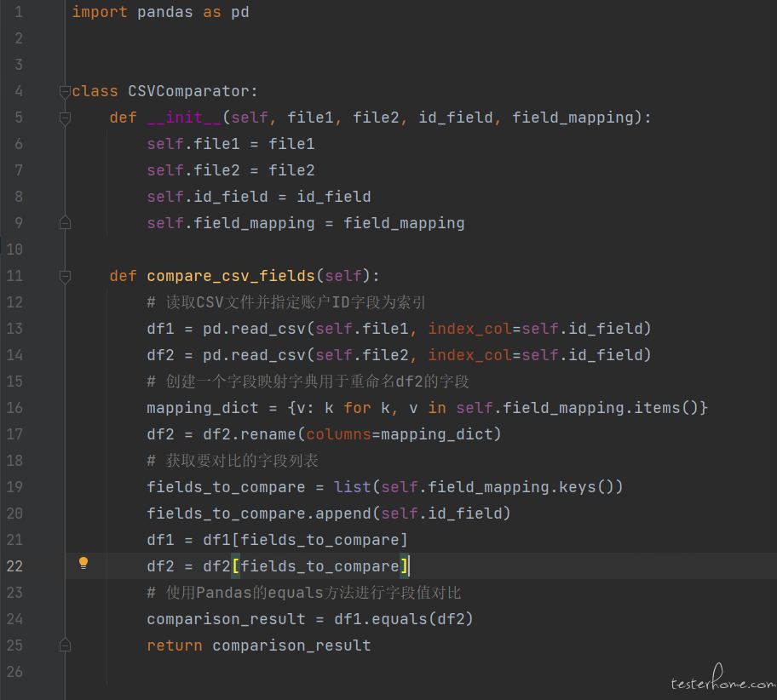The width and height of the screenshot is (777, 700).
Task: Collapse the compare_csv_fields method fold marker
Action: tap(65, 276)
